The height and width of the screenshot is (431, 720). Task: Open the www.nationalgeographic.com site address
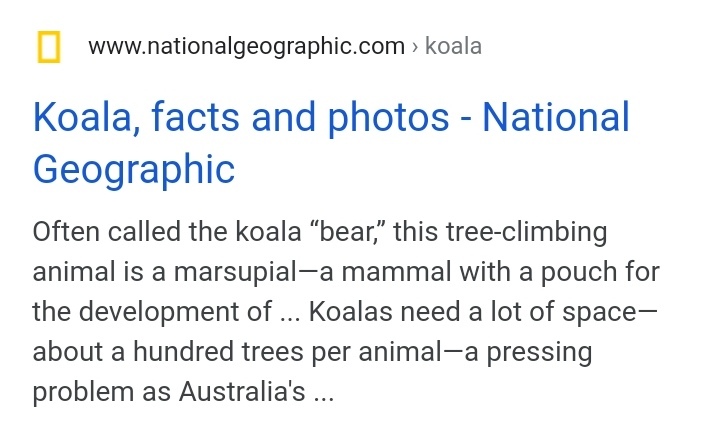coord(247,47)
